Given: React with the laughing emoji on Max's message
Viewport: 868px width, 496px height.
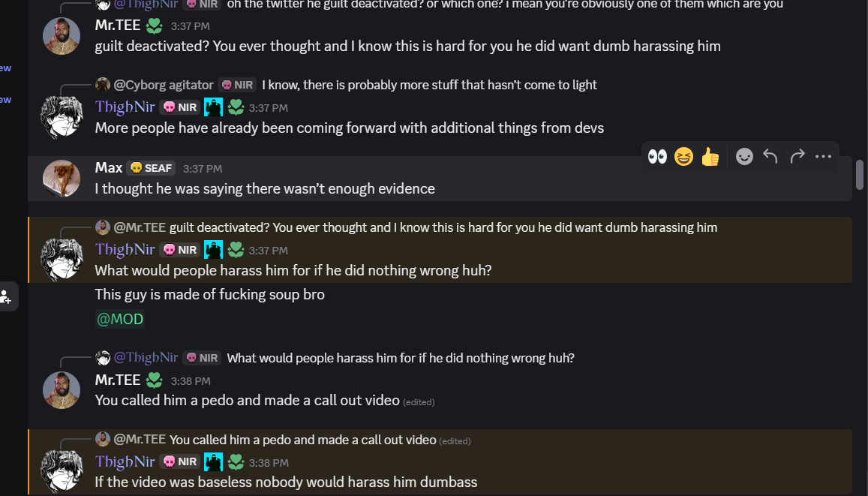Looking at the screenshot, I should [x=683, y=158].
